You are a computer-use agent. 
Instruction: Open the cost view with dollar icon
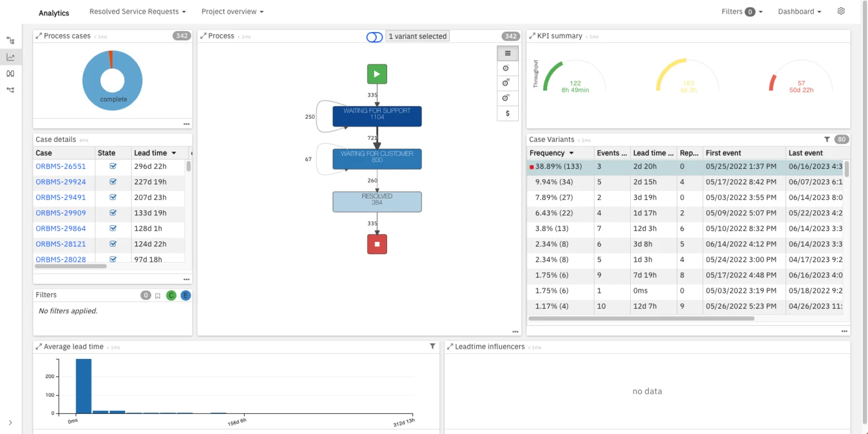pyautogui.click(x=507, y=113)
